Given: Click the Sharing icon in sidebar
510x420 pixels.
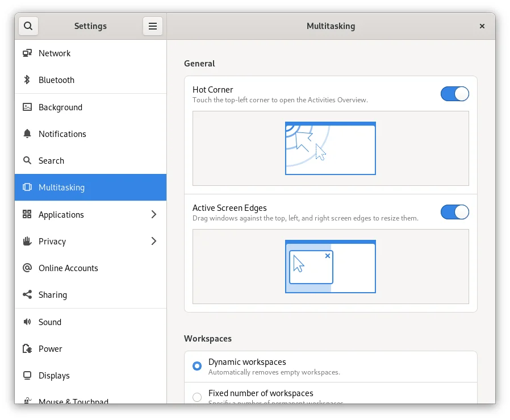Looking at the screenshot, I should (x=27, y=295).
